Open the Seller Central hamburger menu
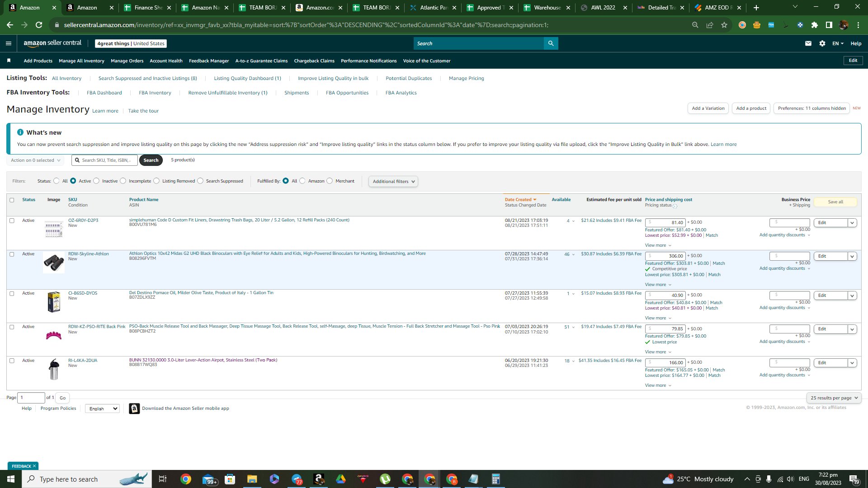 (x=9, y=43)
